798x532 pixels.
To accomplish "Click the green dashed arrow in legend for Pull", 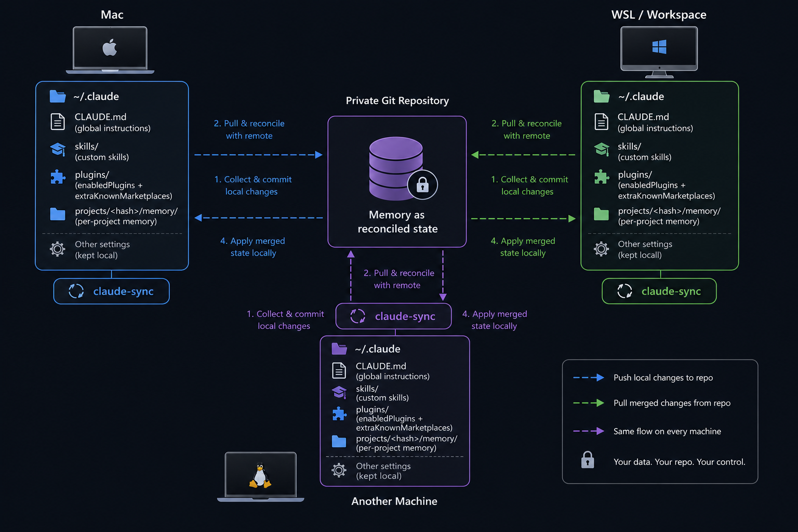I will [x=589, y=403].
